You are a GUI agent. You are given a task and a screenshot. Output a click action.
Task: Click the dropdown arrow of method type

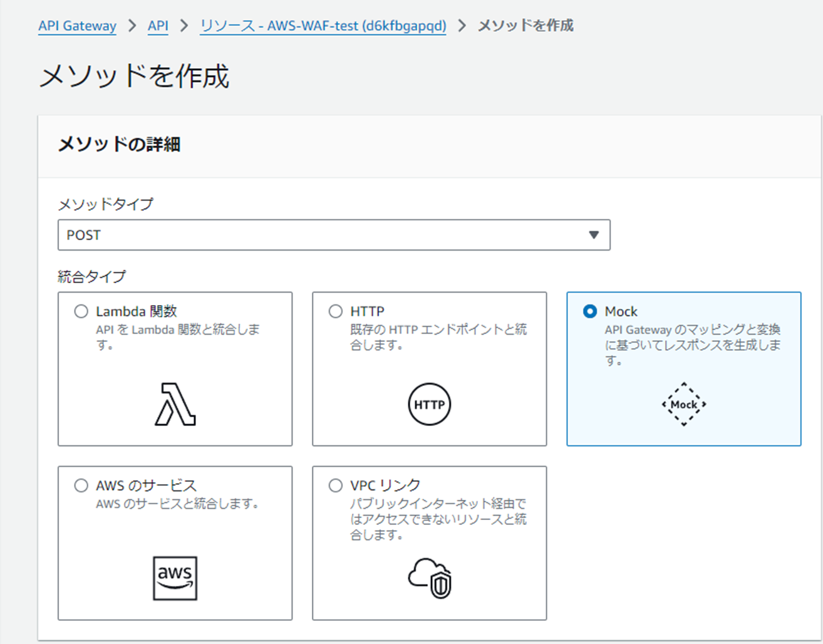tap(594, 235)
